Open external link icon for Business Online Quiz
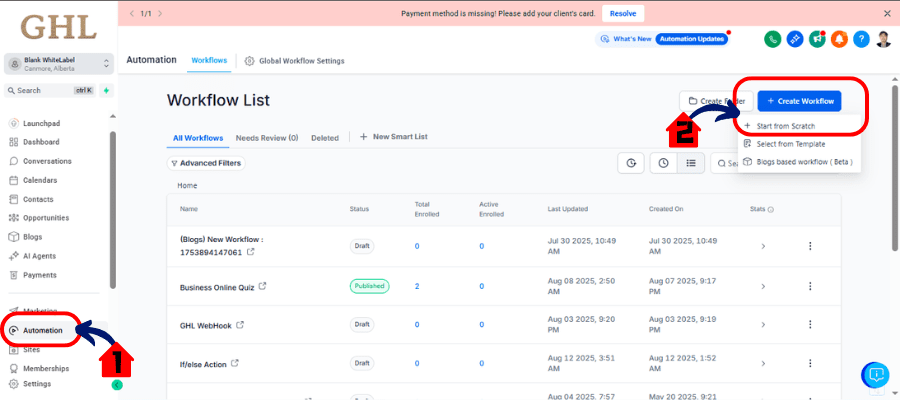The width and height of the screenshot is (900, 400). (x=262, y=286)
